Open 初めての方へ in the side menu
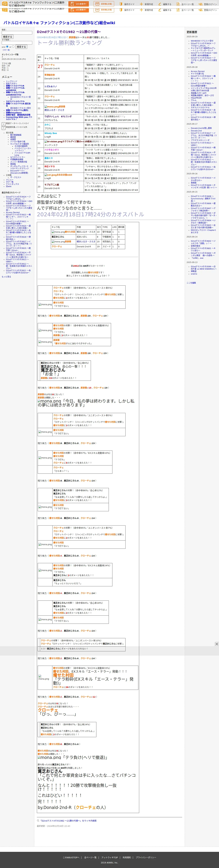The width and height of the screenshot is (219, 868). pos(11,84)
